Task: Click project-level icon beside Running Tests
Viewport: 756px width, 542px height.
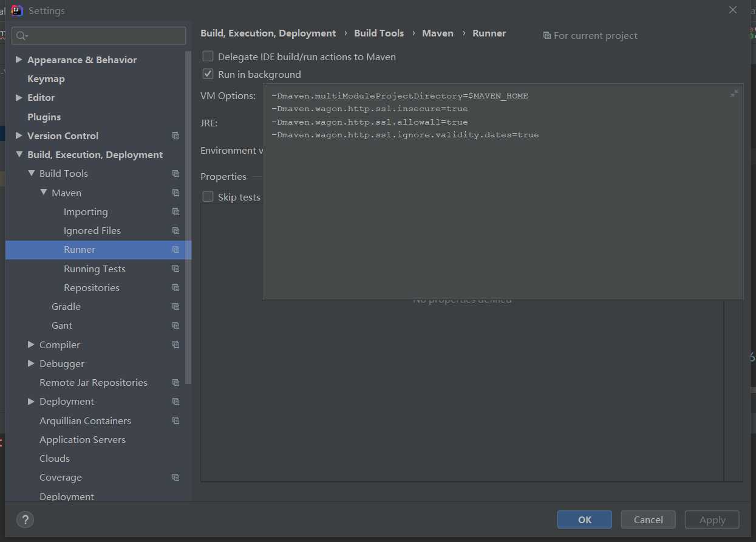Action: coord(175,269)
